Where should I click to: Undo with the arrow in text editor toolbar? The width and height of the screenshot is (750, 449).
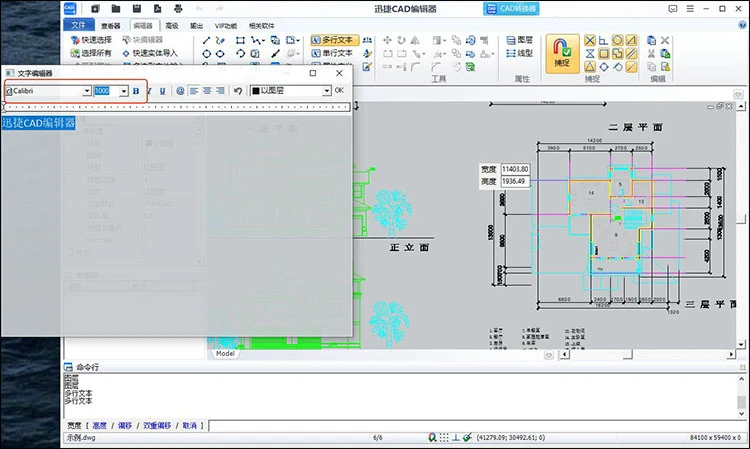tap(238, 90)
